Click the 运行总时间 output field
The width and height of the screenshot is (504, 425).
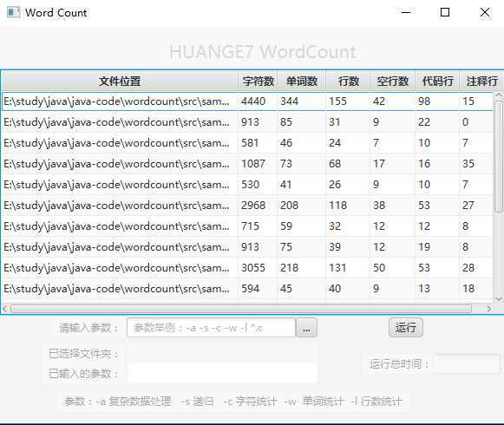pyautogui.click(x=467, y=364)
